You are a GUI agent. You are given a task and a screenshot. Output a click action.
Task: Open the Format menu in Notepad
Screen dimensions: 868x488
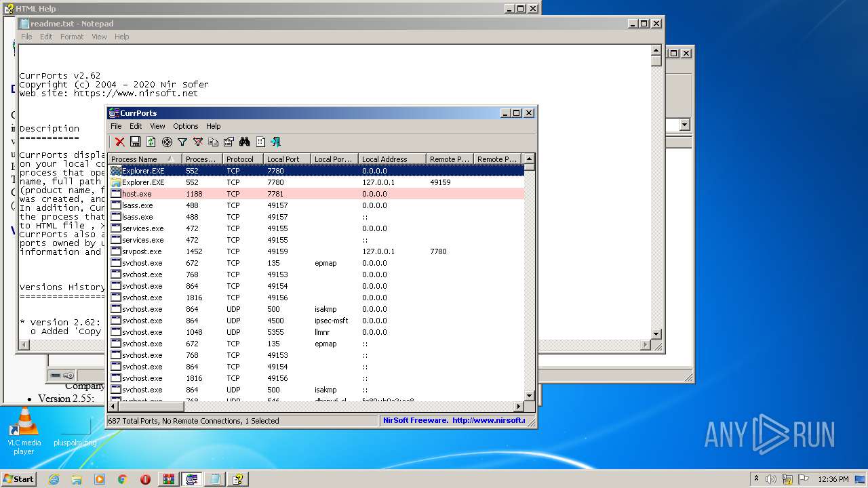coord(72,37)
